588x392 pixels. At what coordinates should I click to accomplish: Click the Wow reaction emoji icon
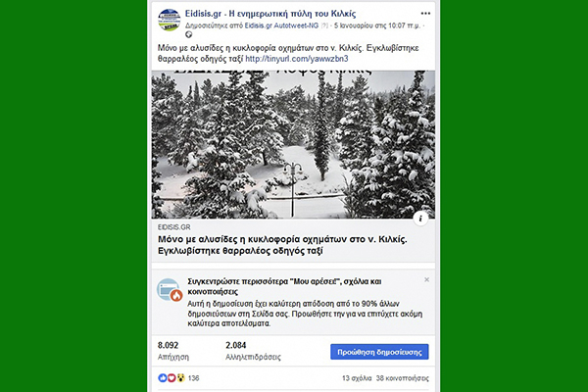179,377
